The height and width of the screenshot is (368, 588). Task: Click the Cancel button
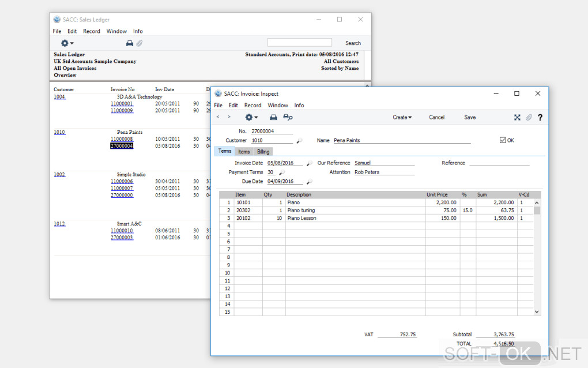click(436, 117)
